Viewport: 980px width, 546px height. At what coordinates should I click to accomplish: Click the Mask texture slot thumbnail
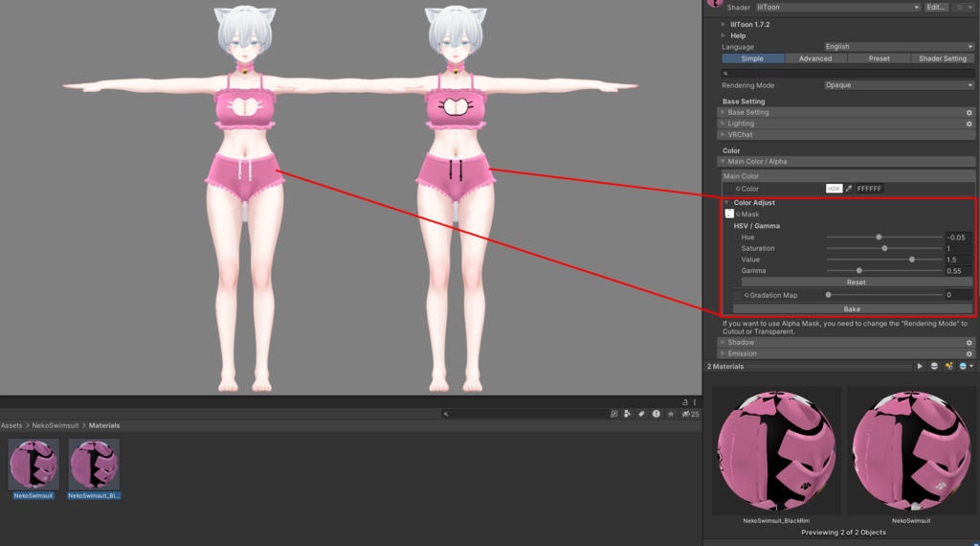coord(729,214)
